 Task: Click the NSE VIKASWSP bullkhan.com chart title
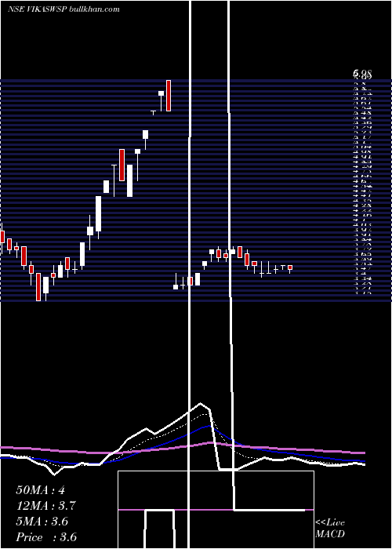tap(64, 9)
